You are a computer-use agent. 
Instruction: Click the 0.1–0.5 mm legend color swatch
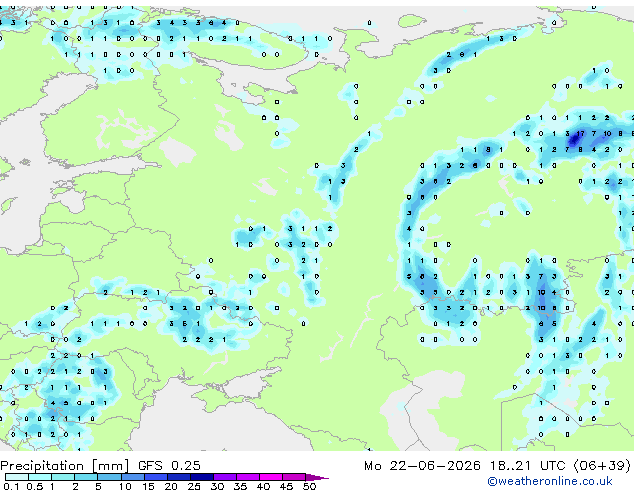[x=17, y=477]
